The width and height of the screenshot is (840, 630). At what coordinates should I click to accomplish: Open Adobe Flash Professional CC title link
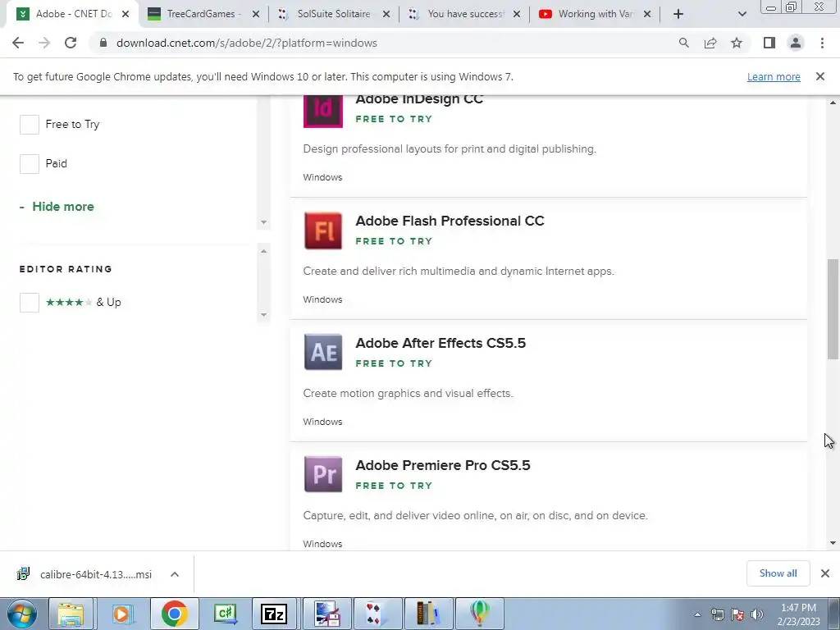450,221
